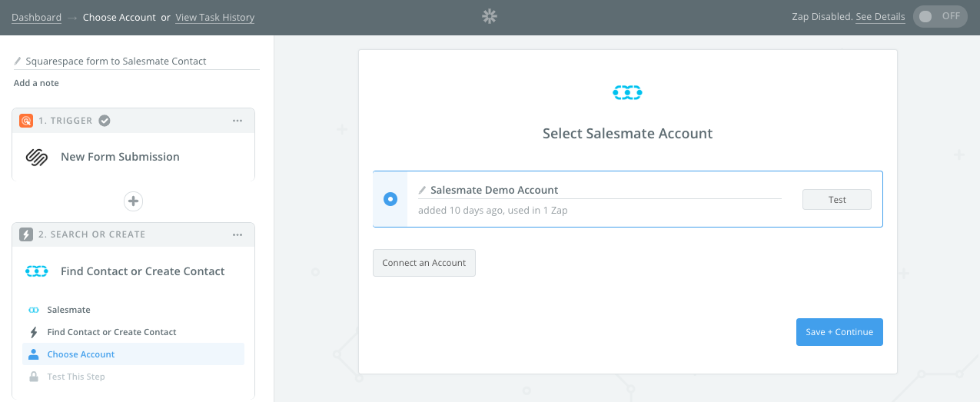Viewport: 980px width, 402px height.
Task: Select the Salesmate Demo Account radio button
Action: [x=390, y=199]
